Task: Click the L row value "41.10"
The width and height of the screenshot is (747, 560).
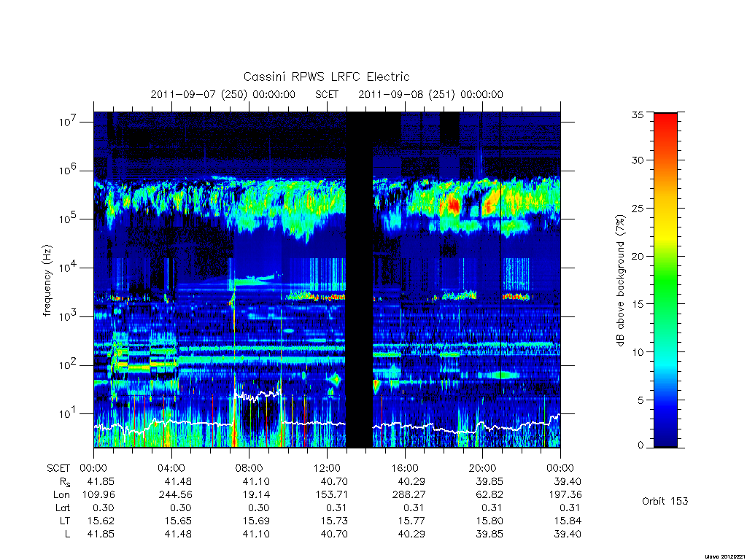Action: point(256,534)
